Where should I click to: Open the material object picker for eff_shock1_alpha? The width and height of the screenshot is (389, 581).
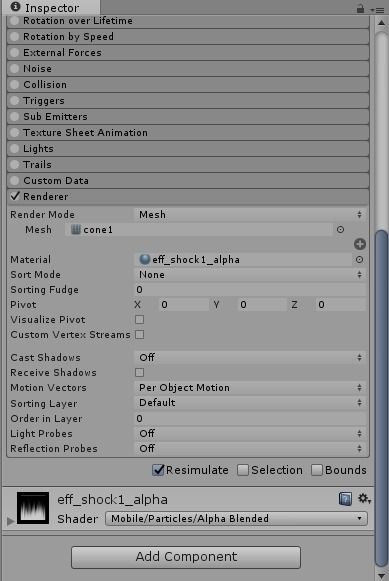click(x=359, y=260)
